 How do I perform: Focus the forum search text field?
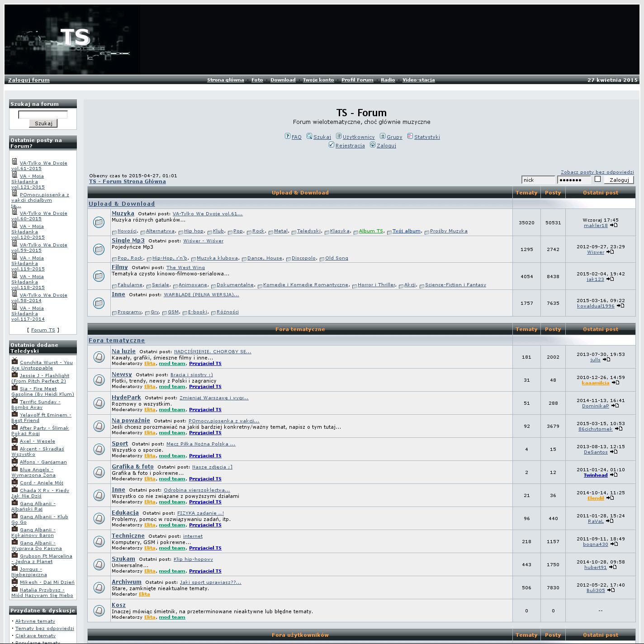(43, 115)
